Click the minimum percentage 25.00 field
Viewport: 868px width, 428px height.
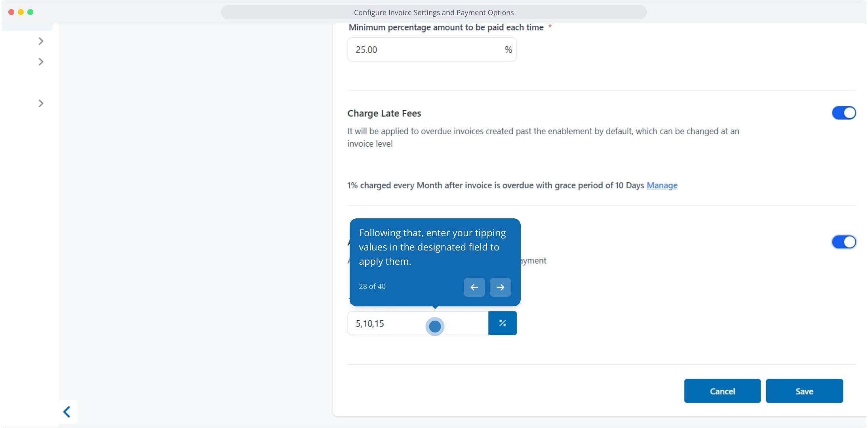[x=424, y=50]
